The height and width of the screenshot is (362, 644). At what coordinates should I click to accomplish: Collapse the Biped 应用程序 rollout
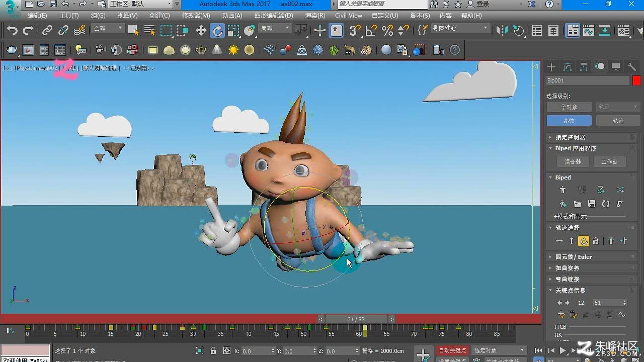(x=592, y=148)
